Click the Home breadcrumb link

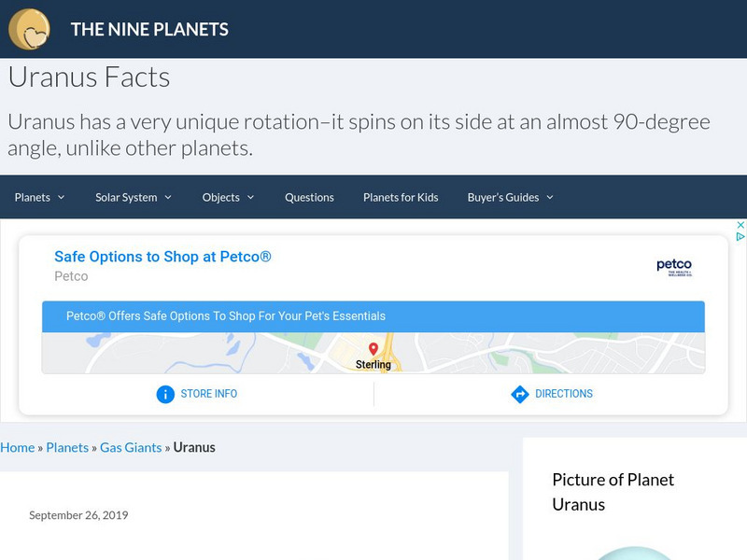(x=18, y=447)
